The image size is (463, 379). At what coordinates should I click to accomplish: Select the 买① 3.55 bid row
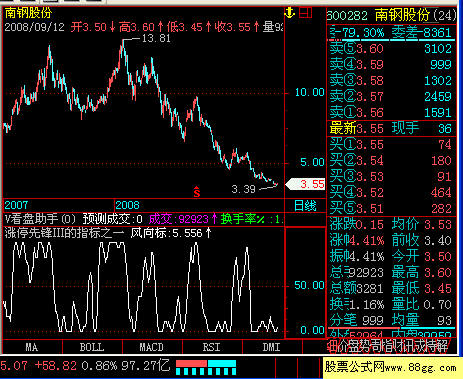(391, 145)
